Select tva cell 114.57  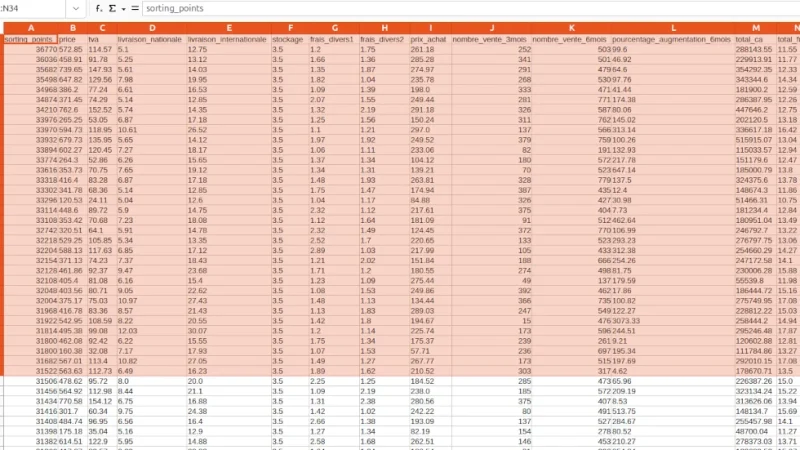(x=102, y=49)
